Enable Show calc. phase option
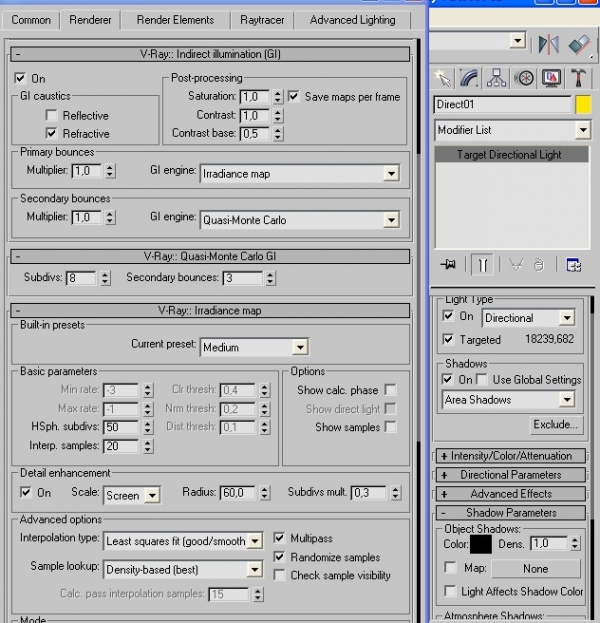This screenshot has height=623, width=600. click(390, 390)
